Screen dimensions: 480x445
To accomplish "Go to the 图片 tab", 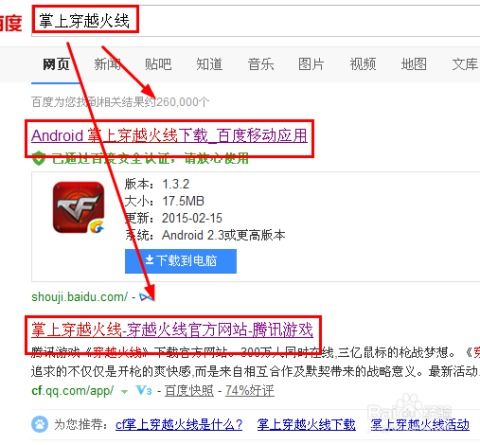I will (311, 64).
